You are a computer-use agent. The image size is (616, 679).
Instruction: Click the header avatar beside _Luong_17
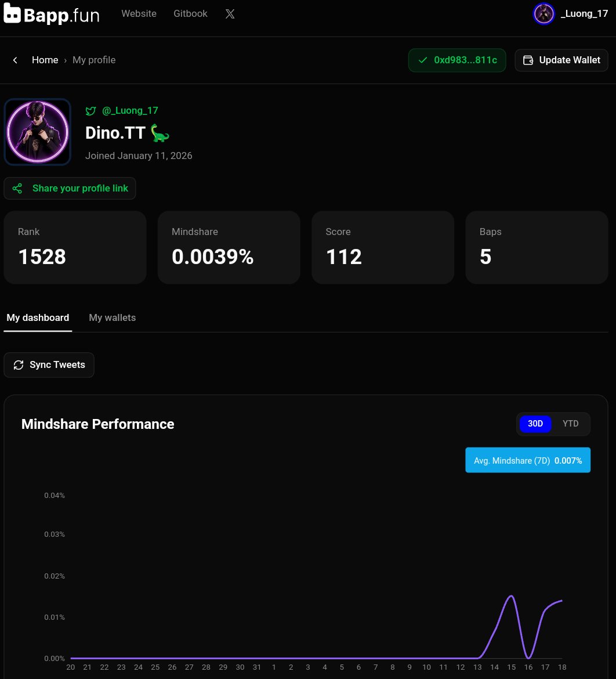543,14
